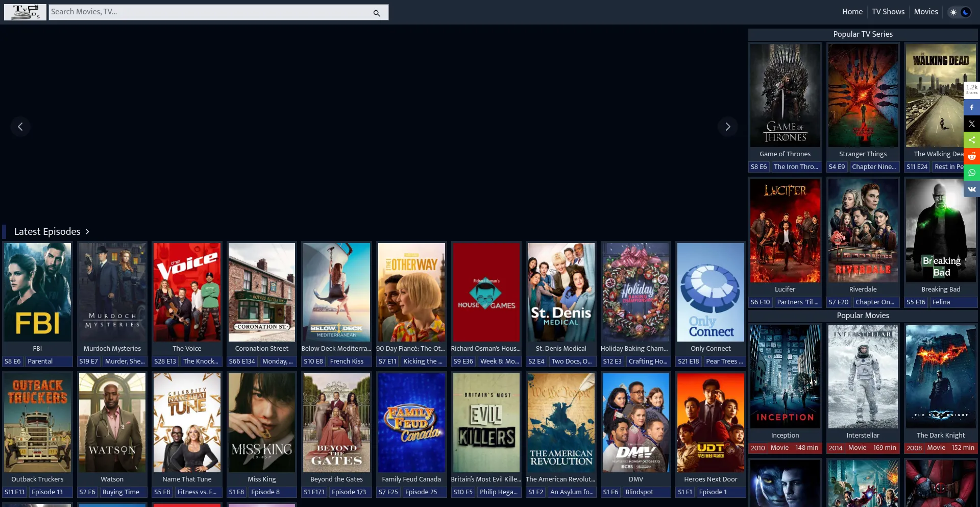Open Game of Thrones poster
The height and width of the screenshot is (507, 980).
(x=785, y=95)
